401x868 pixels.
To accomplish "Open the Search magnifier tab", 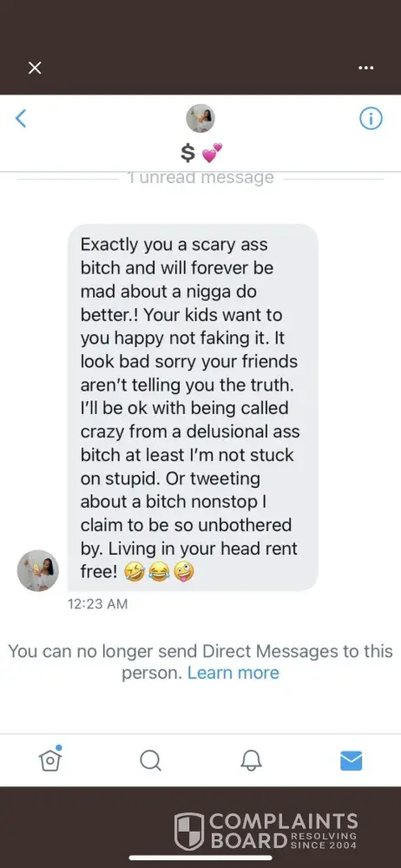I will click(150, 760).
